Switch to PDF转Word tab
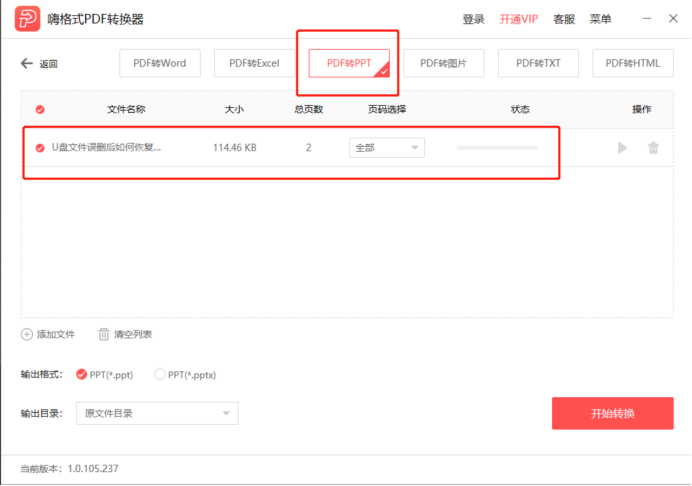The width and height of the screenshot is (692, 486). click(x=160, y=64)
